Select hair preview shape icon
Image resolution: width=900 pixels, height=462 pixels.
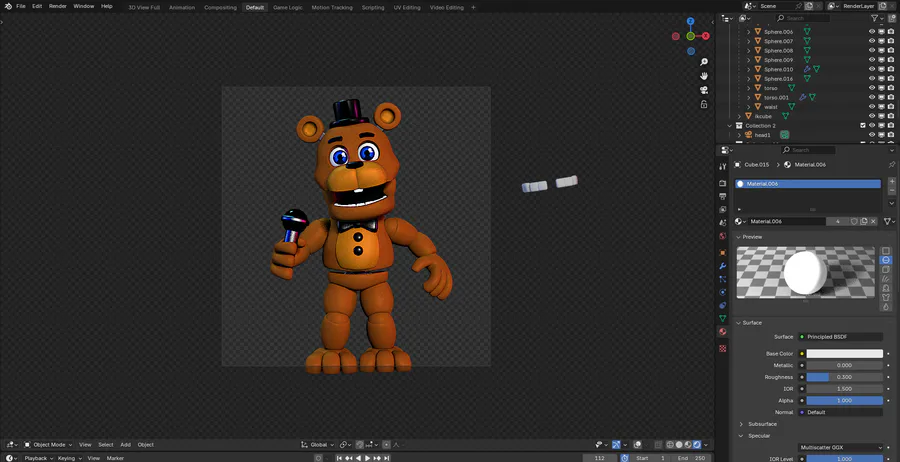[886, 279]
